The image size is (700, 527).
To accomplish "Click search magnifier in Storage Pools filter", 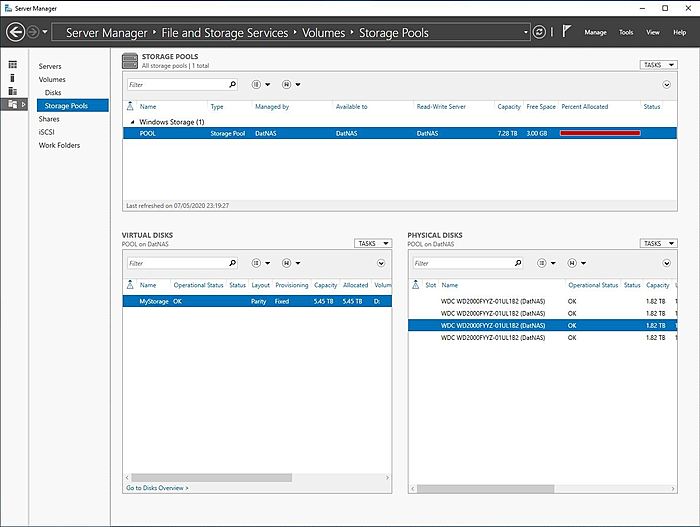I will click(232, 85).
